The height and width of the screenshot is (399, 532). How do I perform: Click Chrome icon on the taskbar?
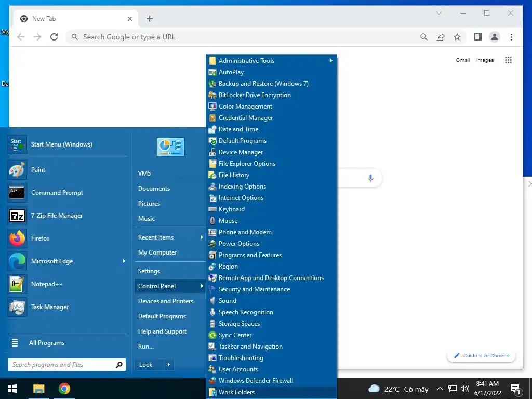pyautogui.click(x=64, y=389)
